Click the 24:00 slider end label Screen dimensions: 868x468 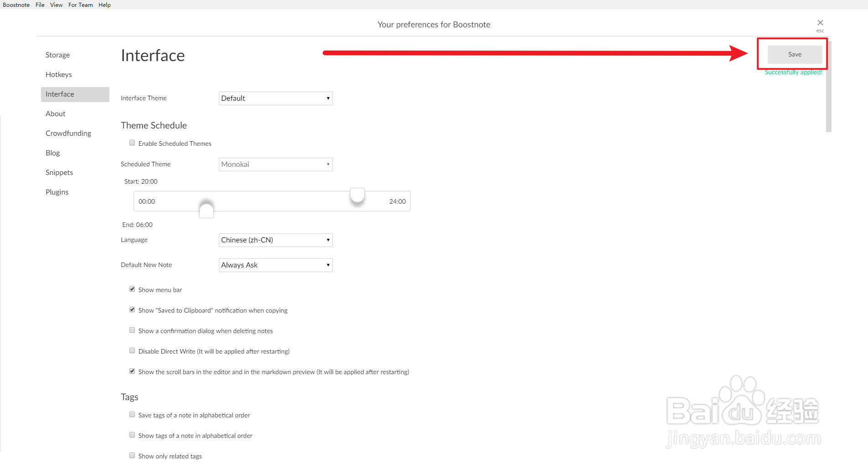pyautogui.click(x=397, y=201)
